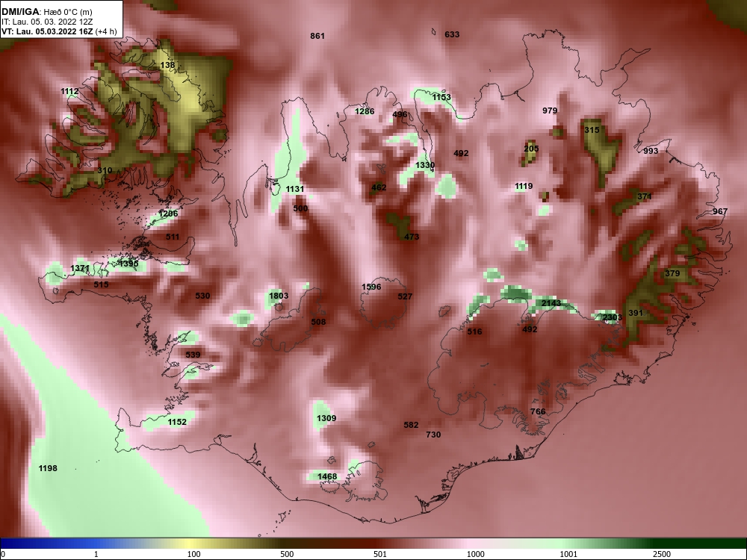Click the legend label 1000
This screenshot has height=560, width=747.
point(476,554)
